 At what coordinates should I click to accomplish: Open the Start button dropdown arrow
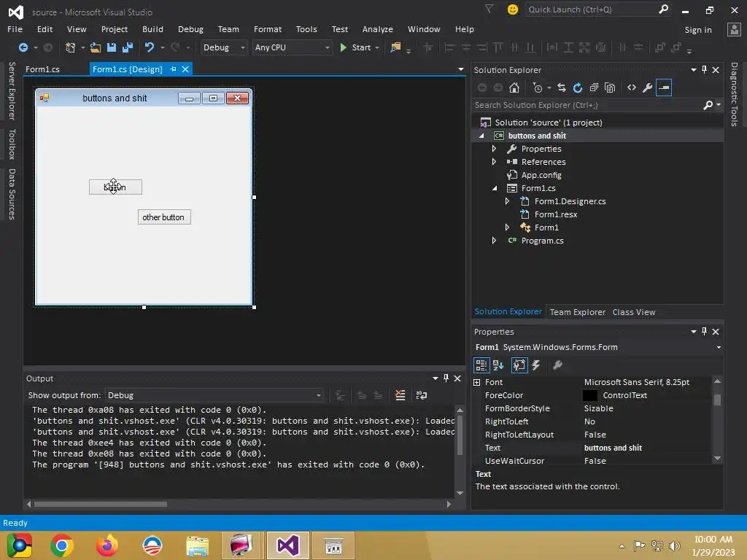click(377, 47)
